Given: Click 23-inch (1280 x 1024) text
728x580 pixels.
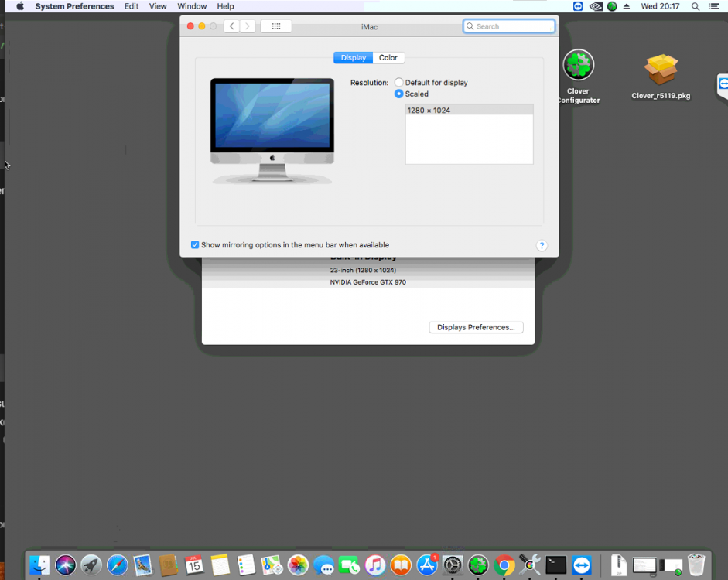Looking at the screenshot, I should click(x=363, y=270).
